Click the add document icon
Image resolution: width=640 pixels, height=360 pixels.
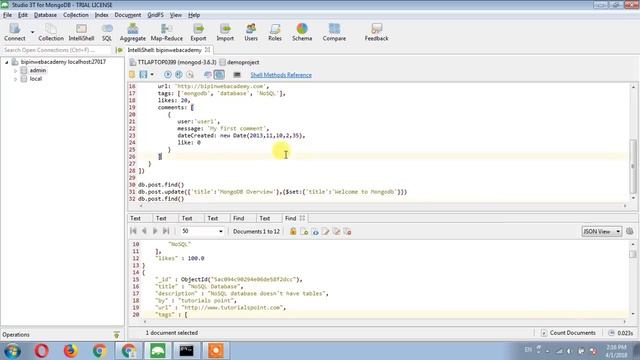304,231
